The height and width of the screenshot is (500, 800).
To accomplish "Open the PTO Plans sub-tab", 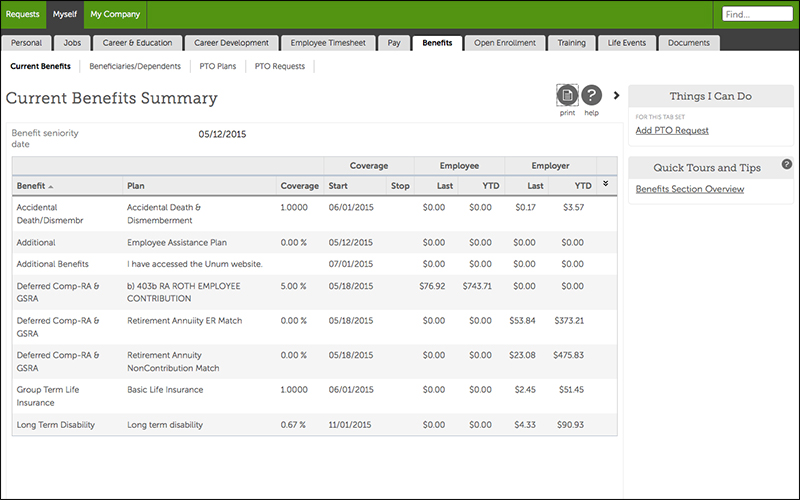I will pos(218,66).
